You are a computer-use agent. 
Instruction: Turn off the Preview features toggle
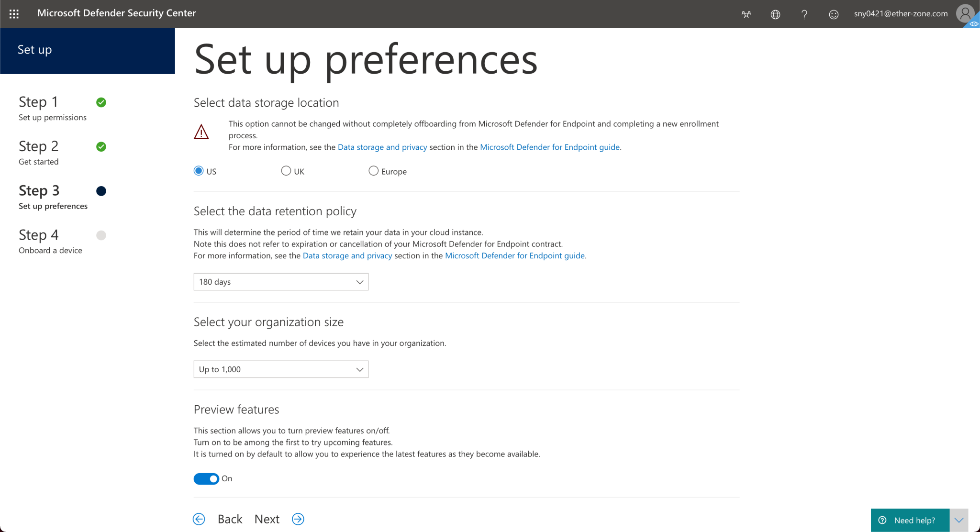pos(206,478)
